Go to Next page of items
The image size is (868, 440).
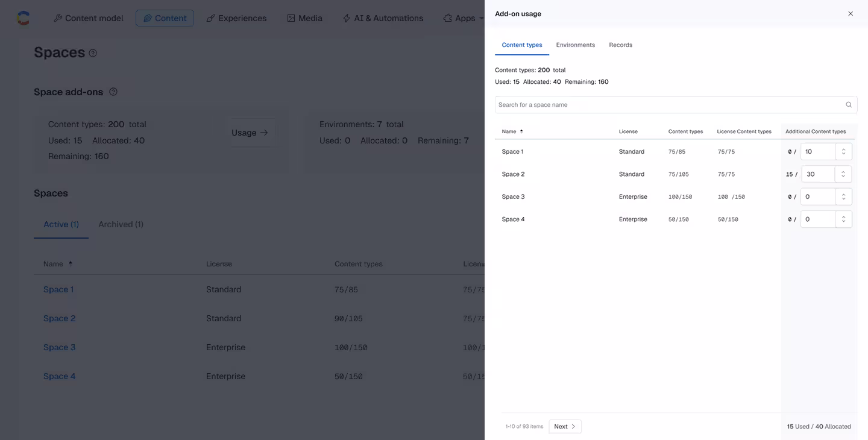(565, 426)
